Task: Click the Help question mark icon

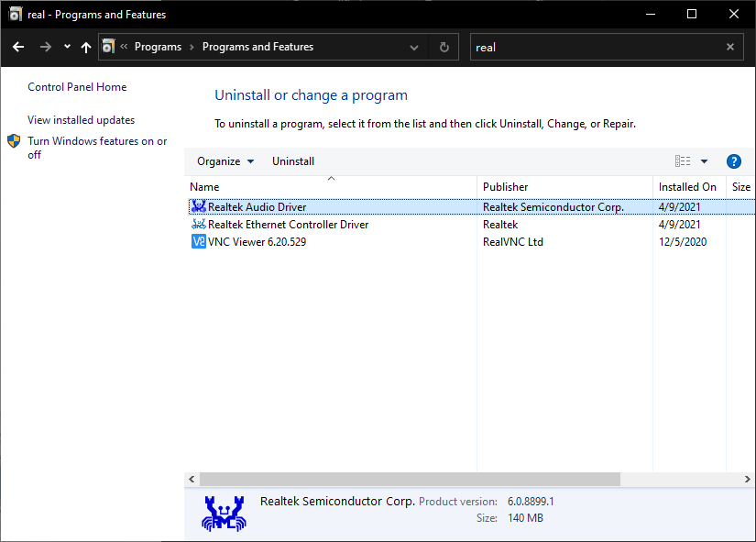Action: [x=733, y=161]
